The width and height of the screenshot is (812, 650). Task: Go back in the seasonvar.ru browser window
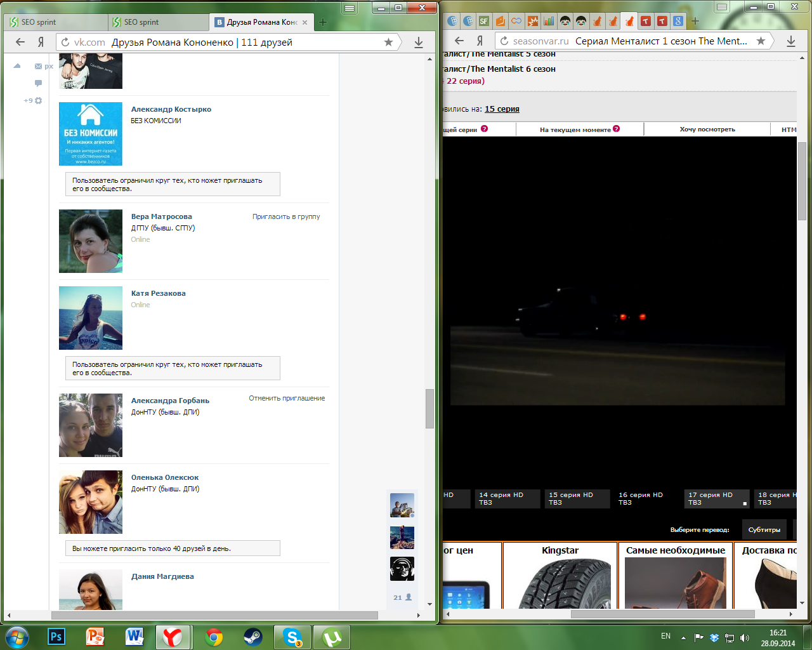459,41
